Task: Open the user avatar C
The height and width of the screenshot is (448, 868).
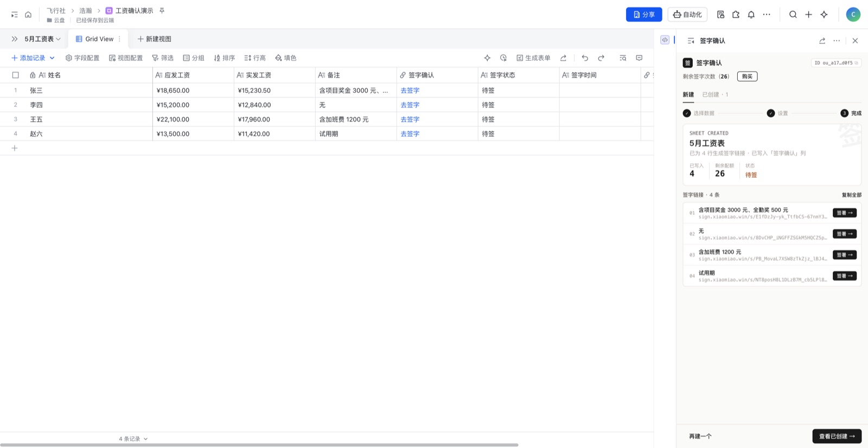Action: pos(853,15)
